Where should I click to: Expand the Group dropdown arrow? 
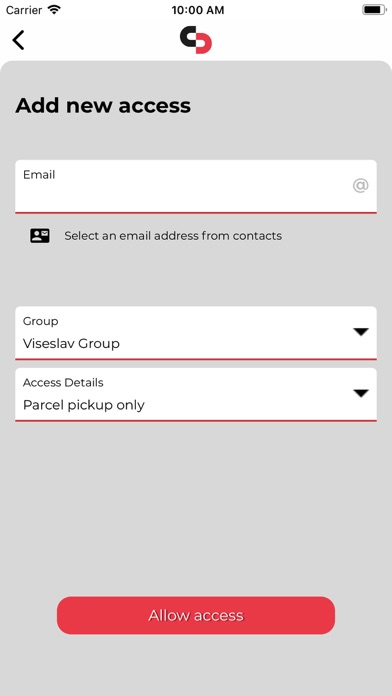pos(360,332)
